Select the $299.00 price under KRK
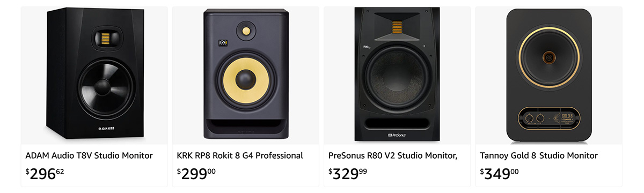The width and height of the screenshot is (644, 193). 196,174
